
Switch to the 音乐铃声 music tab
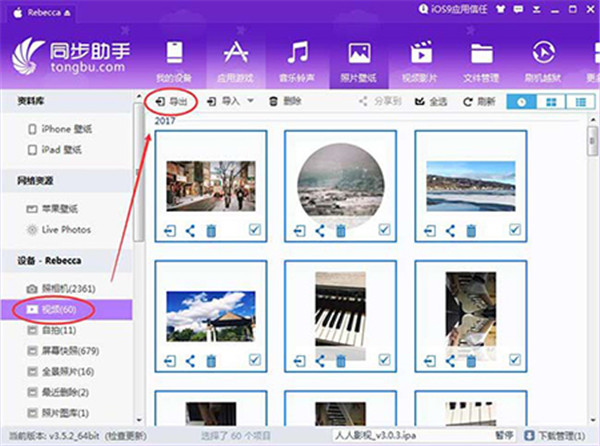coord(297,60)
